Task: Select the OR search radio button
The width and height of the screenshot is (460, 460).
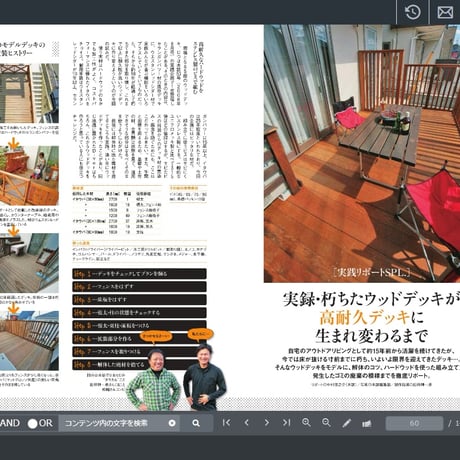Action: pos(32,424)
